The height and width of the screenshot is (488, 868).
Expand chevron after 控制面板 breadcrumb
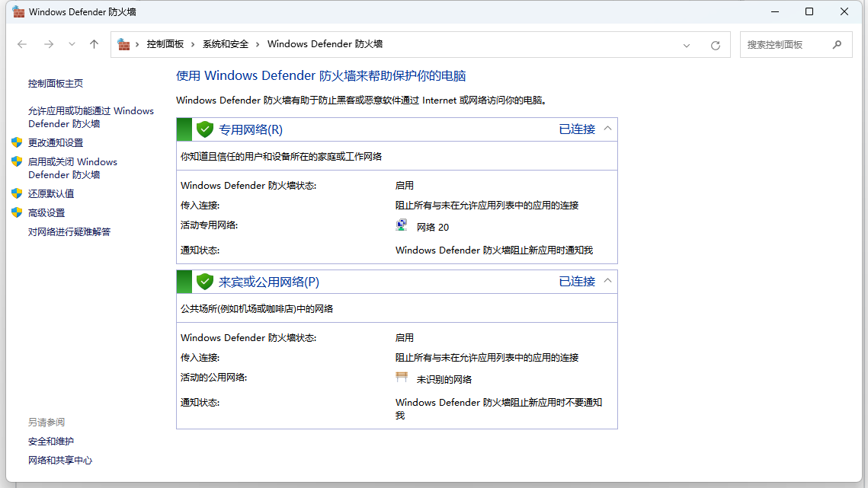[193, 44]
